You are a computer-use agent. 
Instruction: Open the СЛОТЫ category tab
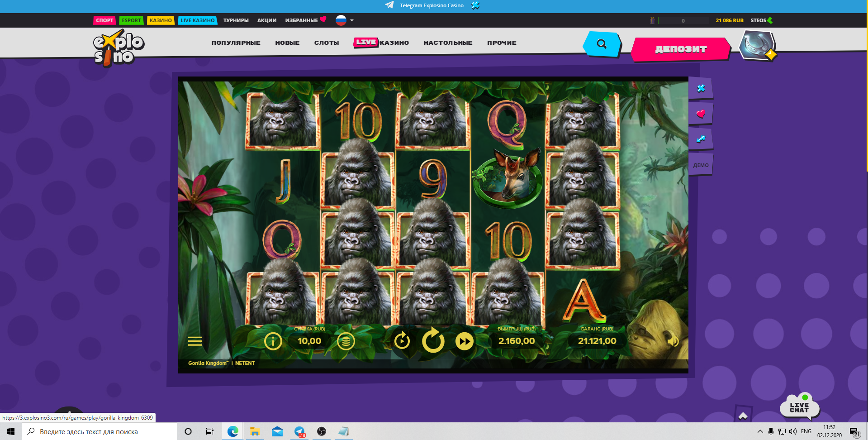coord(327,43)
